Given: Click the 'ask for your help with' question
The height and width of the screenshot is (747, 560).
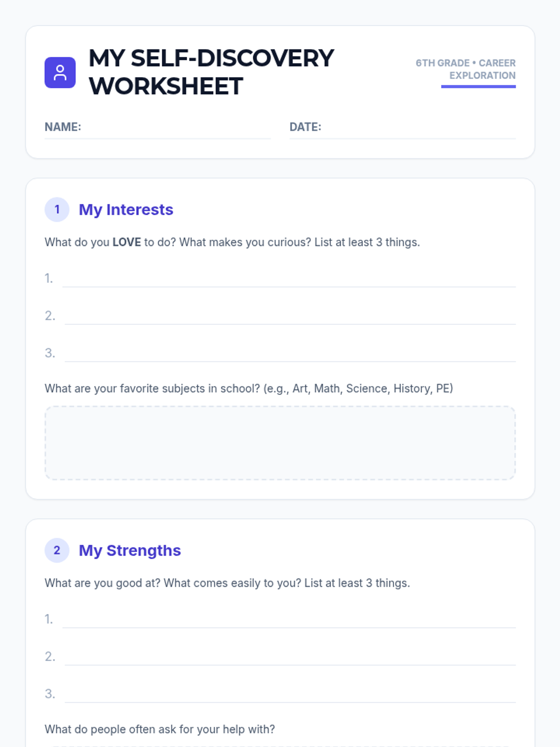Looking at the screenshot, I should (x=160, y=729).
